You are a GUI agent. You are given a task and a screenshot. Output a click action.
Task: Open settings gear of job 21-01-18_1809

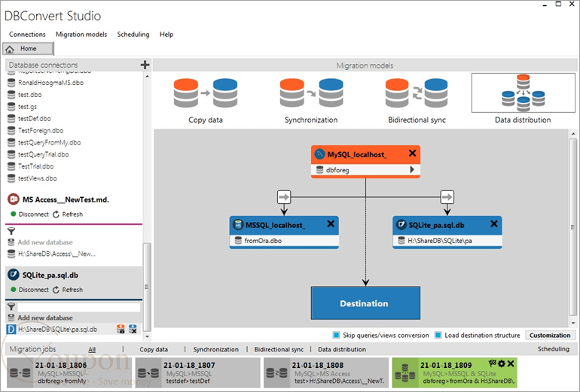(x=502, y=363)
